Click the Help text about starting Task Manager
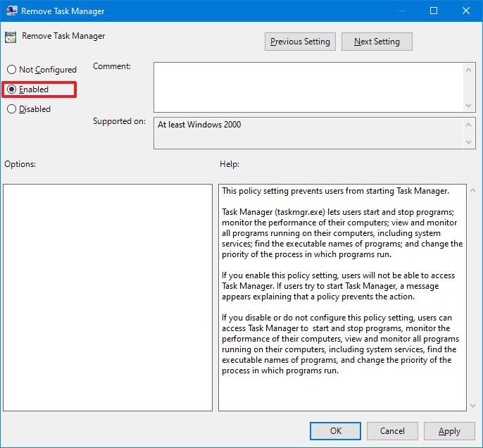The height and width of the screenshot is (448, 483). 335,191
